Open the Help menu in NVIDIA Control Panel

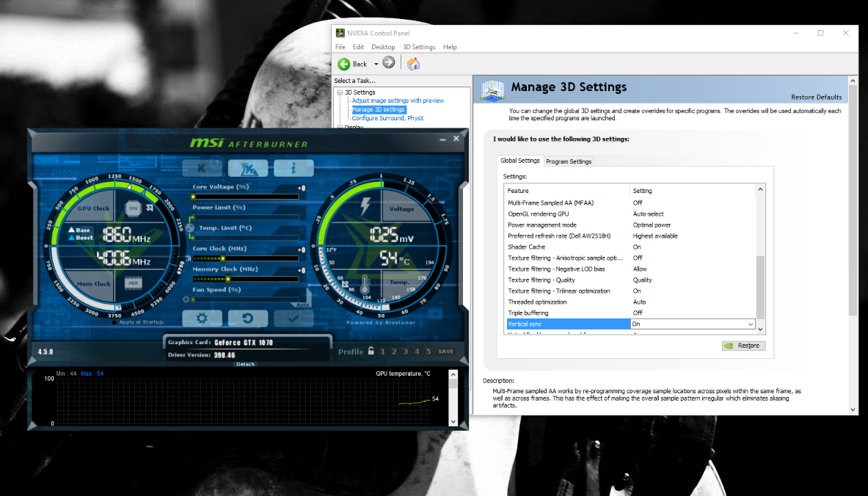pyautogui.click(x=450, y=47)
